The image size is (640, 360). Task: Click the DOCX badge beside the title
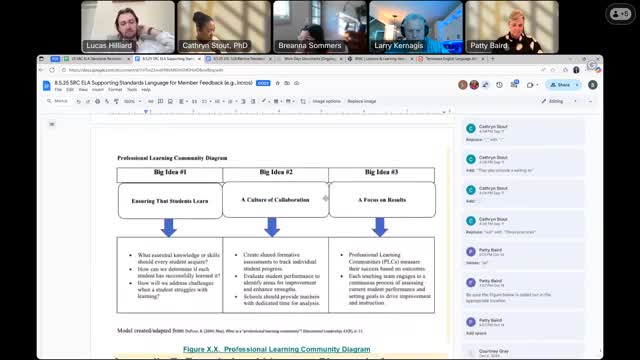click(263, 83)
